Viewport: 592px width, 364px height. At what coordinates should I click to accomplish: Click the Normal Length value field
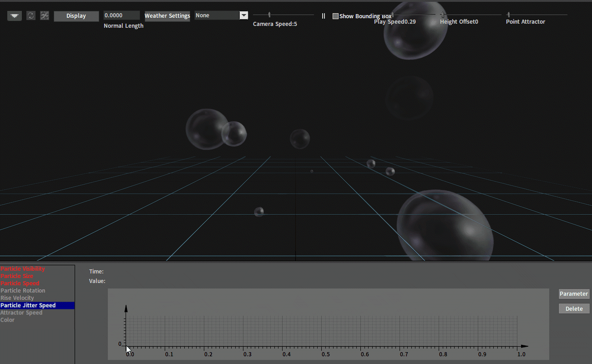click(121, 15)
